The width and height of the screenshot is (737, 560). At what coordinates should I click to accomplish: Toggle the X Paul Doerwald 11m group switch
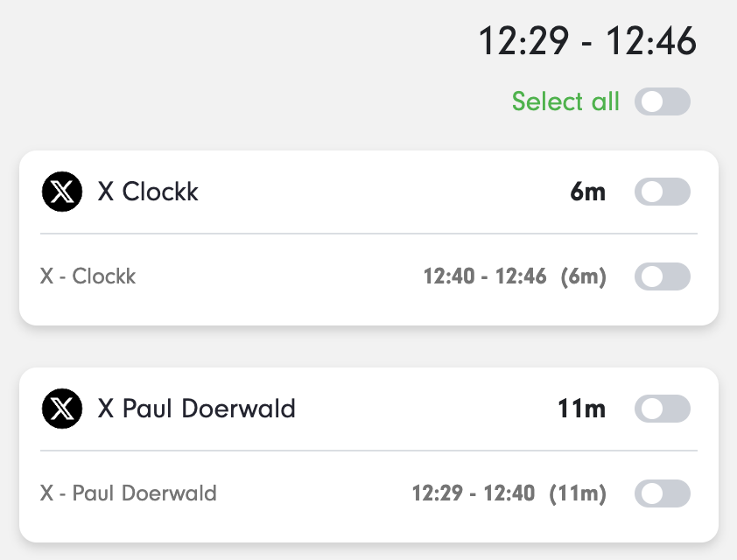pos(663,409)
